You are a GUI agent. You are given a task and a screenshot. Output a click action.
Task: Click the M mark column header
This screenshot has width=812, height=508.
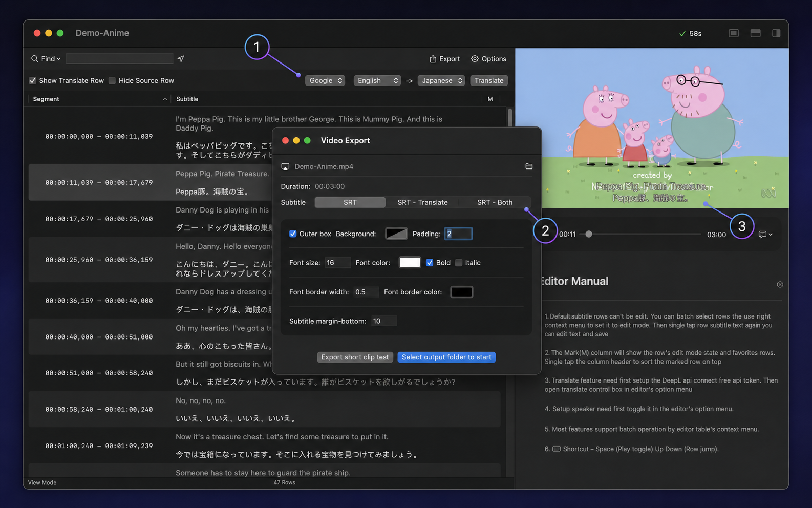pyautogui.click(x=490, y=99)
